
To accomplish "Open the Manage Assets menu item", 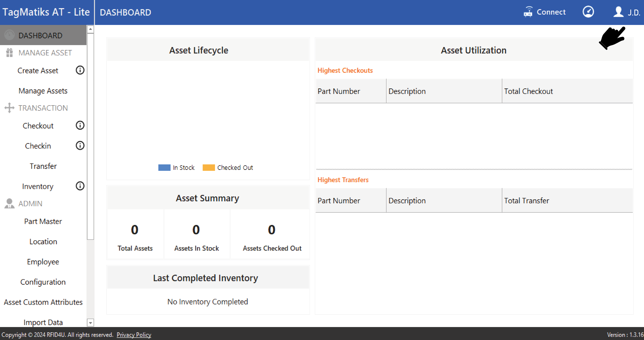I will 43,91.
